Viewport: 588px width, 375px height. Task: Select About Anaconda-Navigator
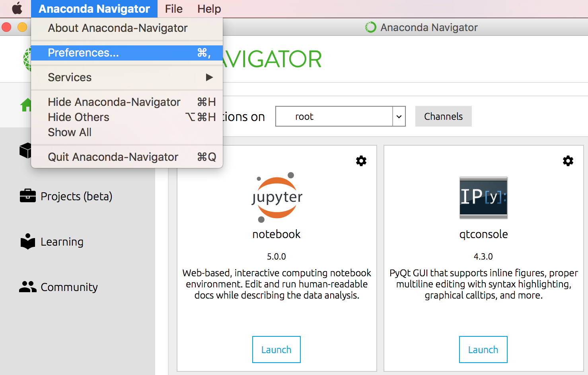(x=118, y=28)
